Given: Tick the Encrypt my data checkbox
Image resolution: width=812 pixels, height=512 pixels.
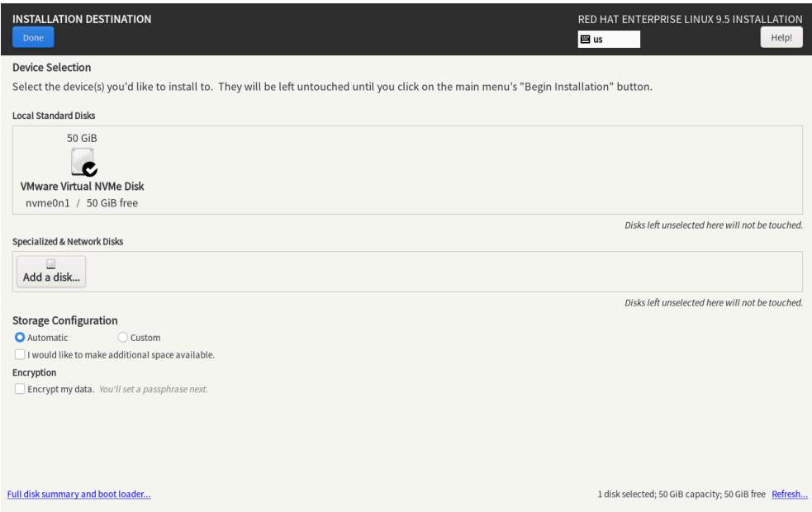Looking at the screenshot, I should [20, 389].
